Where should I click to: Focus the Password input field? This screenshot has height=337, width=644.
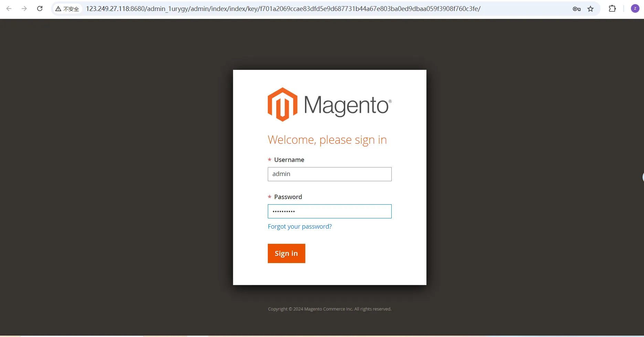[330, 211]
